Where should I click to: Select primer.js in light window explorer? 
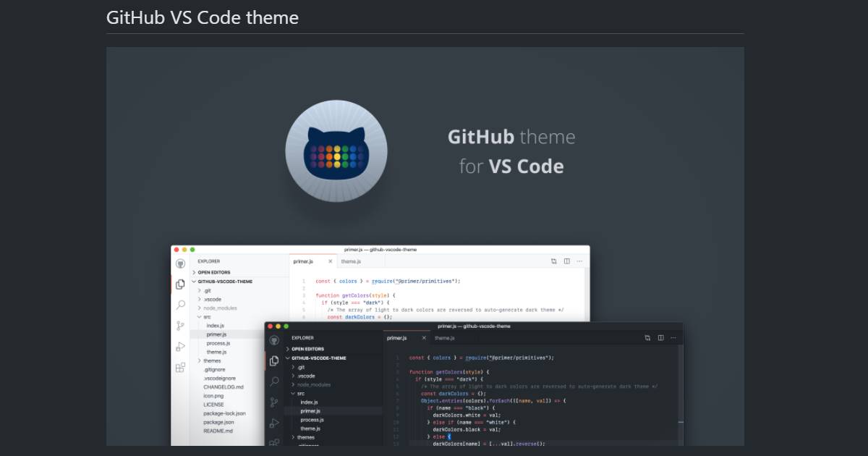[216, 334]
